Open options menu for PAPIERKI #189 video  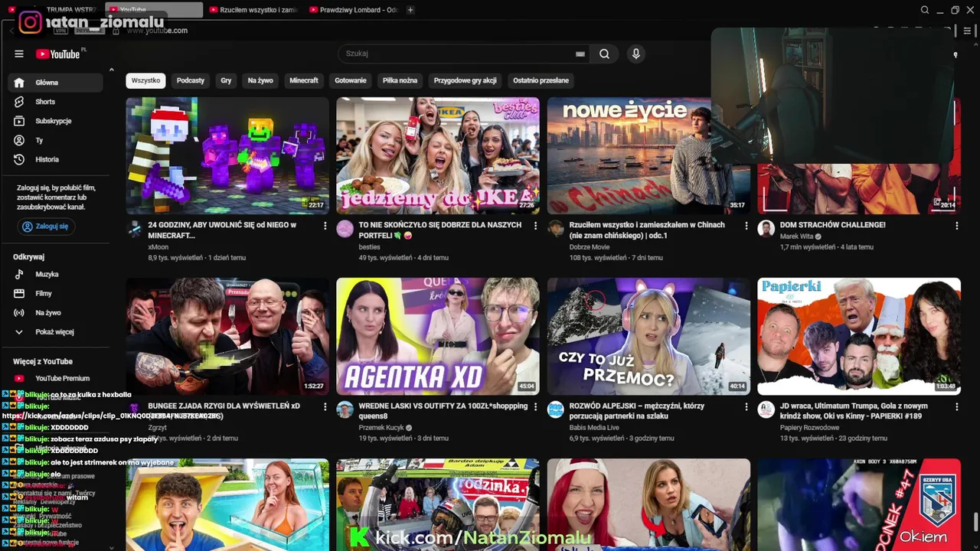(956, 407)
